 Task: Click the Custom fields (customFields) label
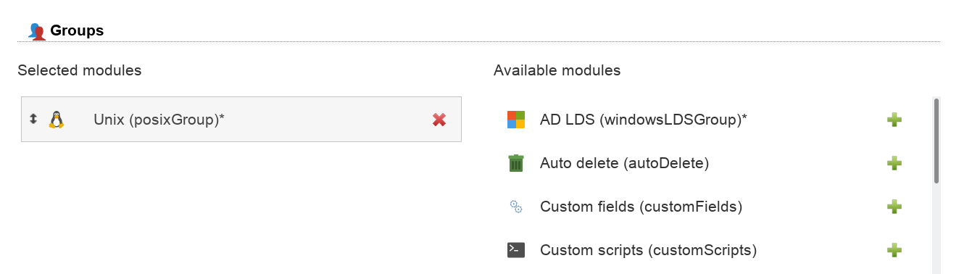(x=641, y=207)
